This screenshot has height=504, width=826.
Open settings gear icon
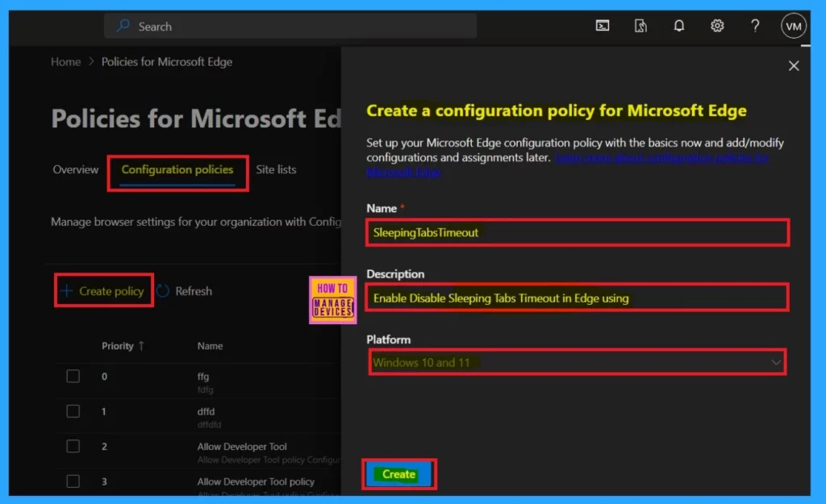click(717, 26)
